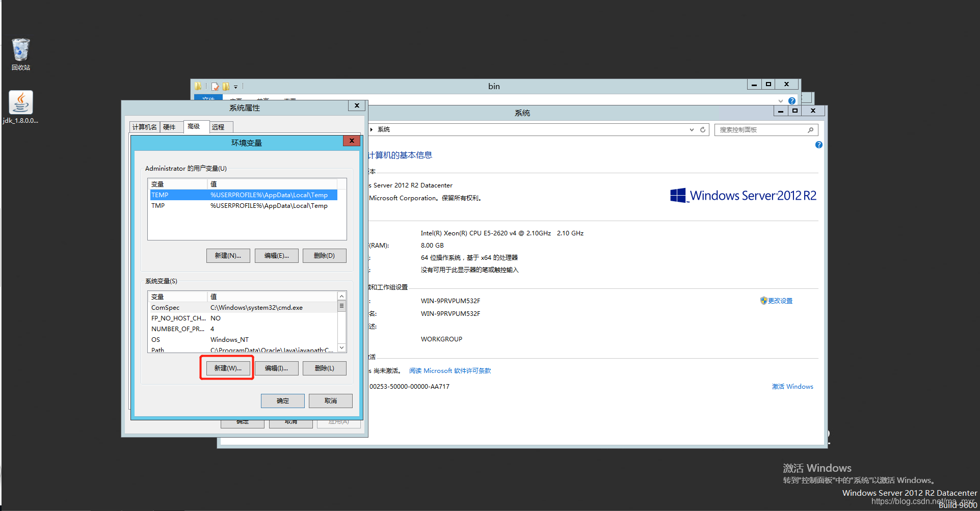
Task: Click the 更改设置 link
Action: coord(780,301)
